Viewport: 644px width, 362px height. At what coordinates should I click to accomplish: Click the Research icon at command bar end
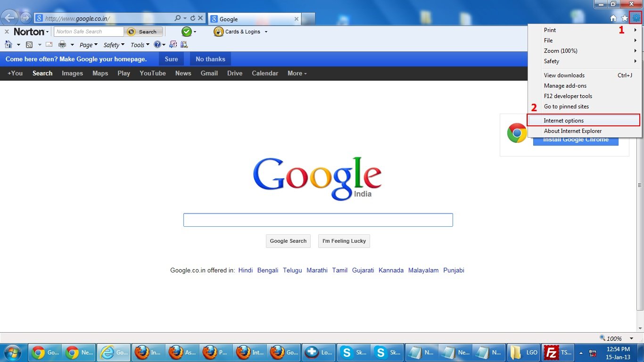[x=184, y=45]
